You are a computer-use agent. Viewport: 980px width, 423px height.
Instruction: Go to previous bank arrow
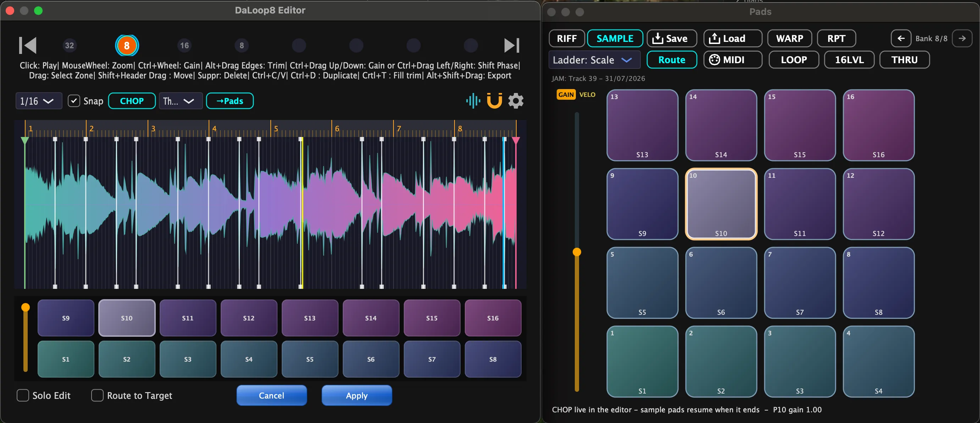pos(901,38)
